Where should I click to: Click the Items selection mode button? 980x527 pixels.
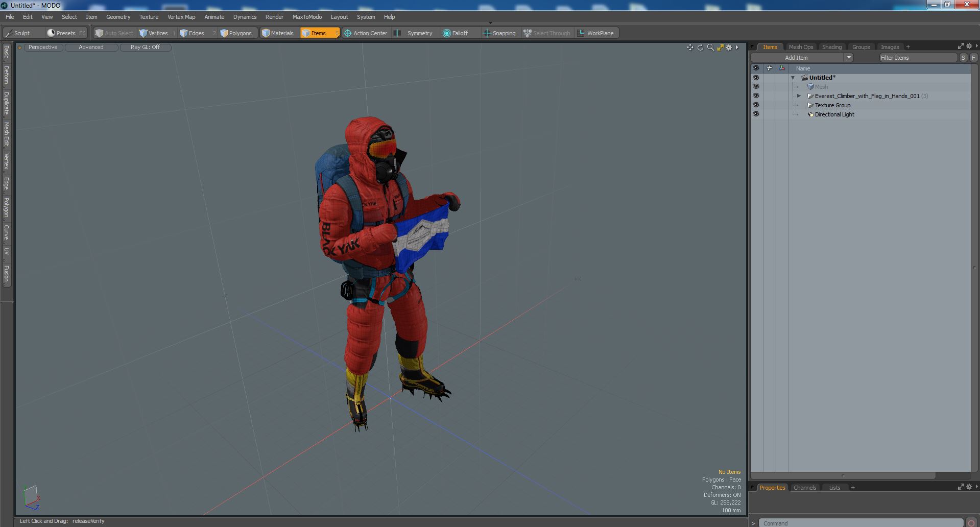[x=320, y=33]
